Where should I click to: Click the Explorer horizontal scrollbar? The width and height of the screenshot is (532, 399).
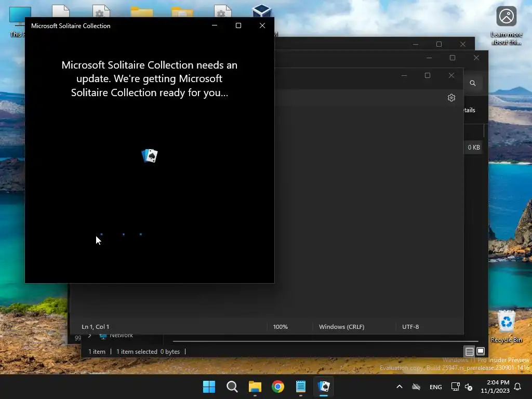pos(325,341)
